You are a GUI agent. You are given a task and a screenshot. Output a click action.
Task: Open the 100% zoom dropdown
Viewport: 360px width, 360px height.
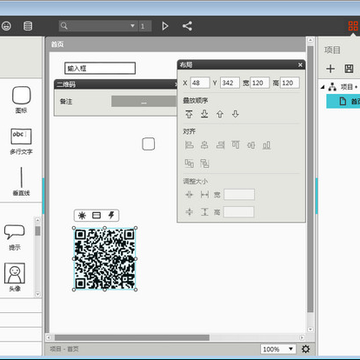point(278,349)
